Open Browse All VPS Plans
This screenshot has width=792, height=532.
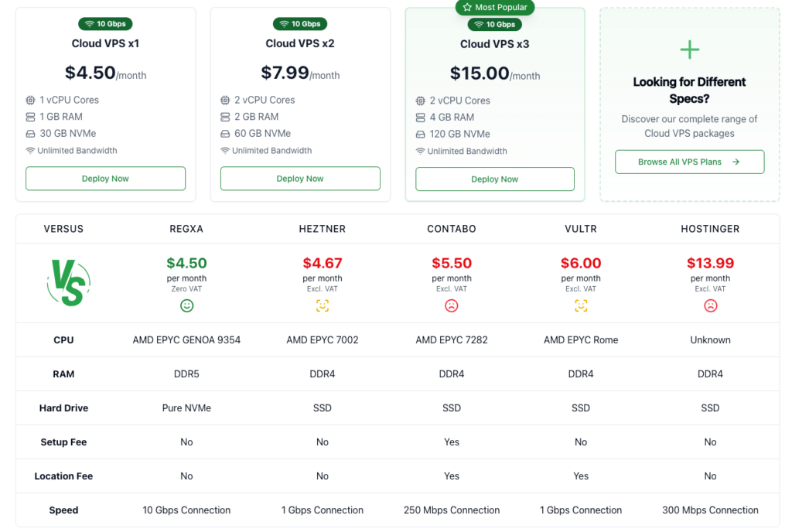[x=689, y=162]
